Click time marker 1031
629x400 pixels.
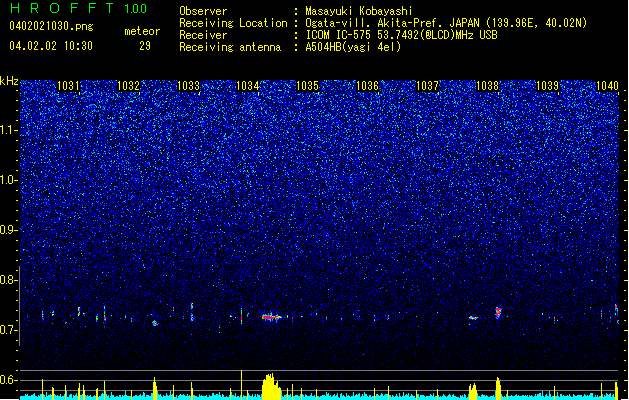pyautogui.click(x=68, y=86)
